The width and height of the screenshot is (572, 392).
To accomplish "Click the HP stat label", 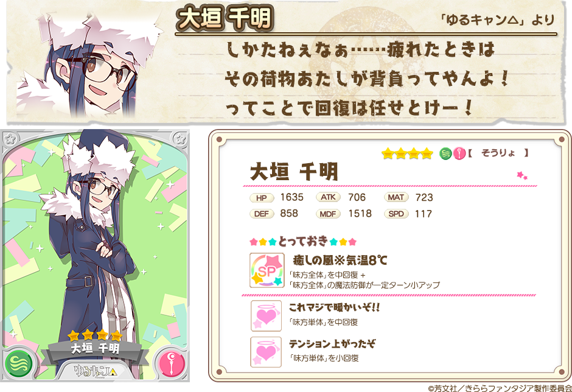I will [x=262, y=198].
